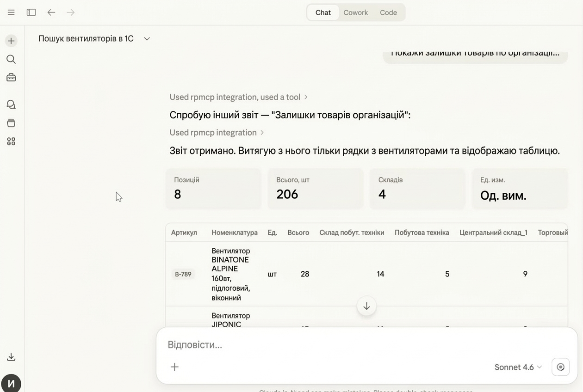The height and width of the screenshot is (392, 583).
Task: Open search with magnifier icon
Action: coord(11,59)
